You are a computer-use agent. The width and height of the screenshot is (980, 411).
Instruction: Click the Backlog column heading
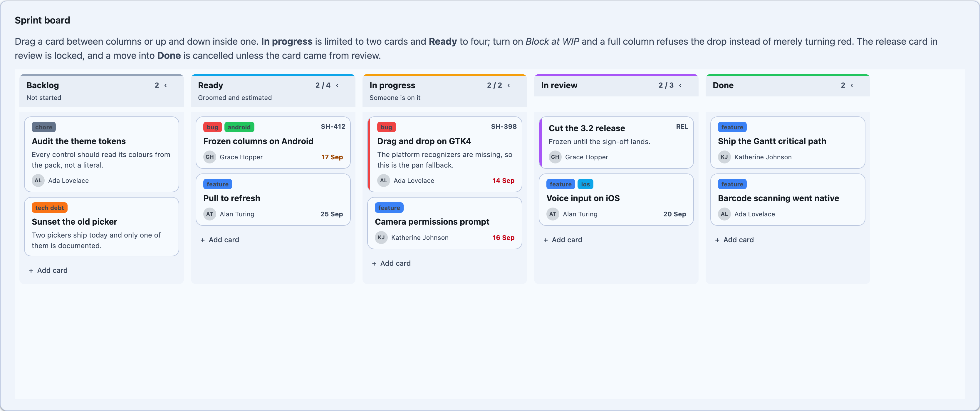tap(43, 85)
